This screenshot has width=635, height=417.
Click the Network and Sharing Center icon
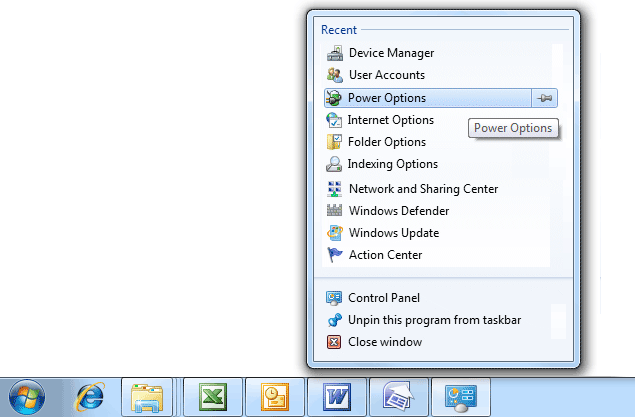pyautogui.click(x=335, y=189)
